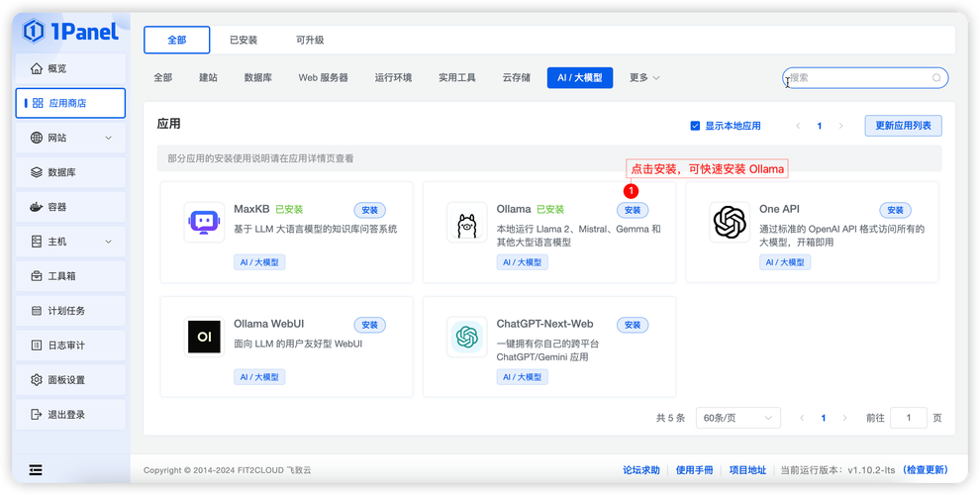Open the 项目地址 link
980x495 pixels.
click(x=747, y=470)
